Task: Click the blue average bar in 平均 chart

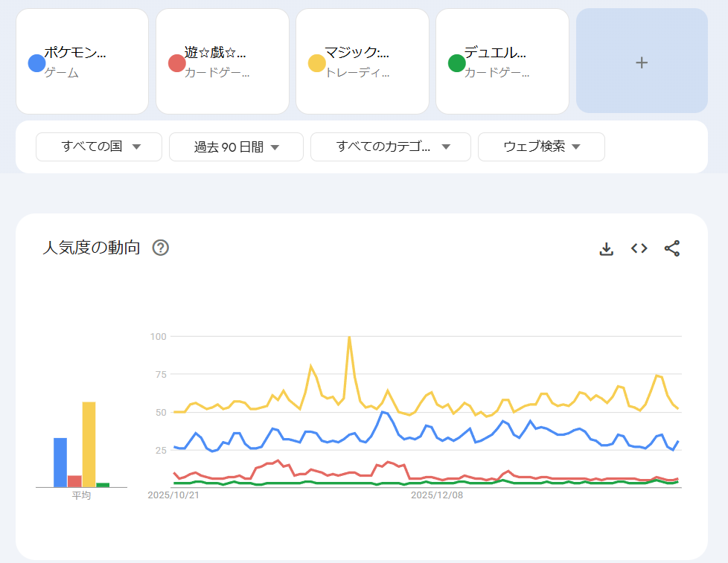Action: (x=60, y=462)
